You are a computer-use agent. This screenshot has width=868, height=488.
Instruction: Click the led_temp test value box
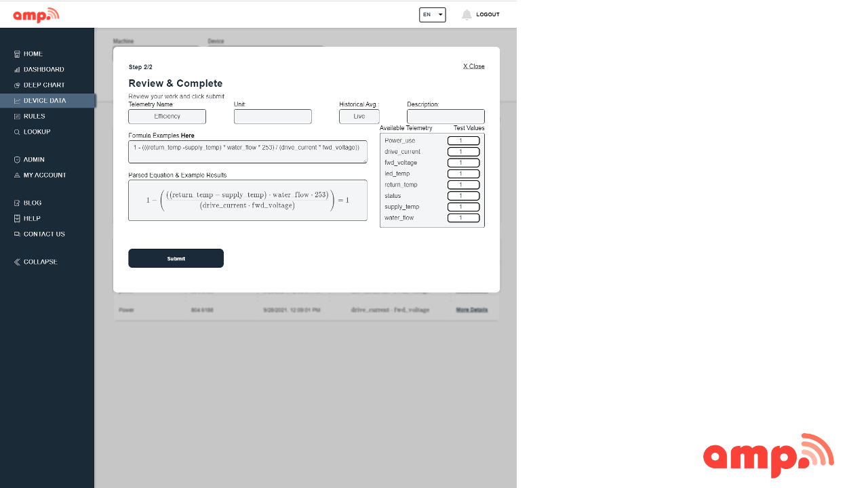[464, 174]
